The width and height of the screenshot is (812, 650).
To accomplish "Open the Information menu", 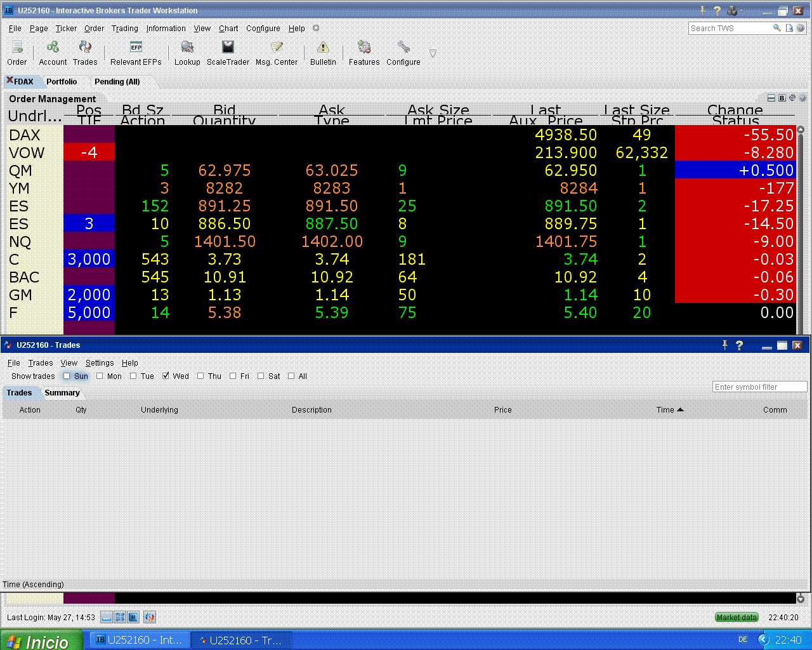I will click(x=166, y=28).
